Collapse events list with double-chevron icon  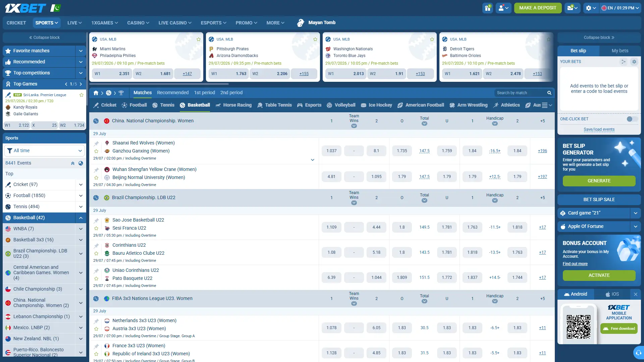72,163
